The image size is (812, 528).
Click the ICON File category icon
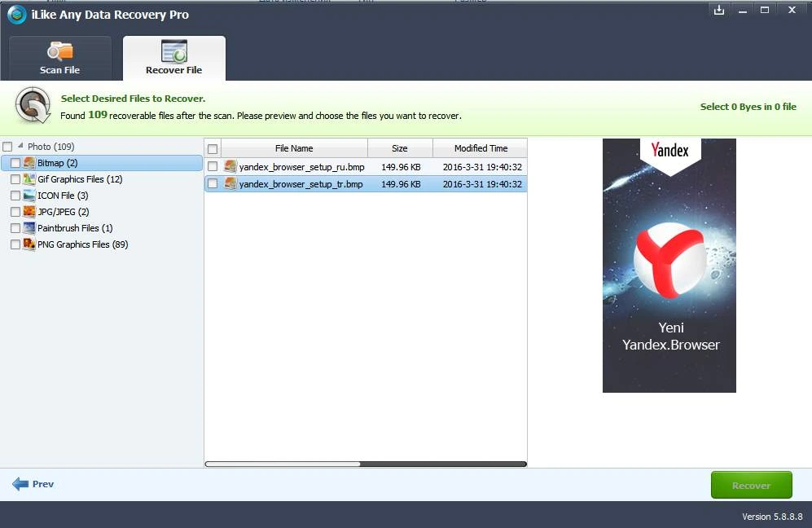tap(29, 196)
